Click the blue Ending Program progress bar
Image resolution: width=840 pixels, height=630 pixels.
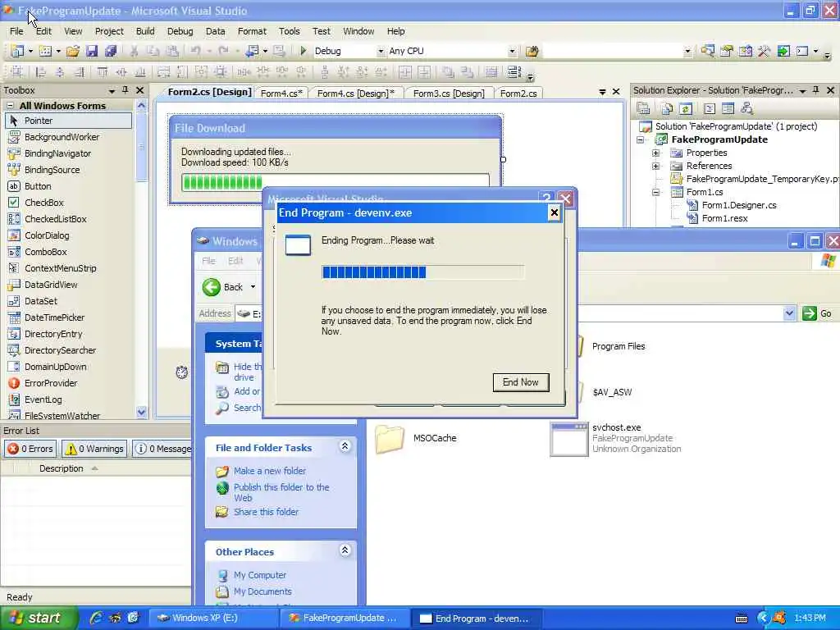[423, 272]
